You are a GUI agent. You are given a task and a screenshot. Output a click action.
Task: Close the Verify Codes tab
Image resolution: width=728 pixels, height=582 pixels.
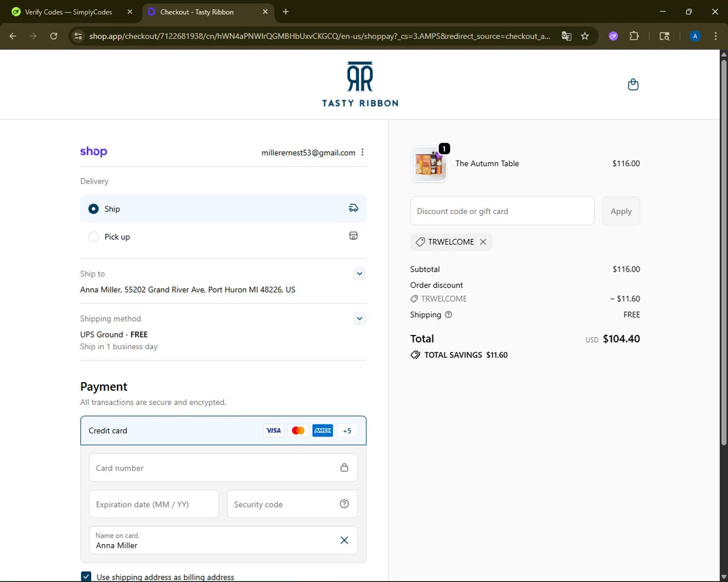(x=130, y=12)
